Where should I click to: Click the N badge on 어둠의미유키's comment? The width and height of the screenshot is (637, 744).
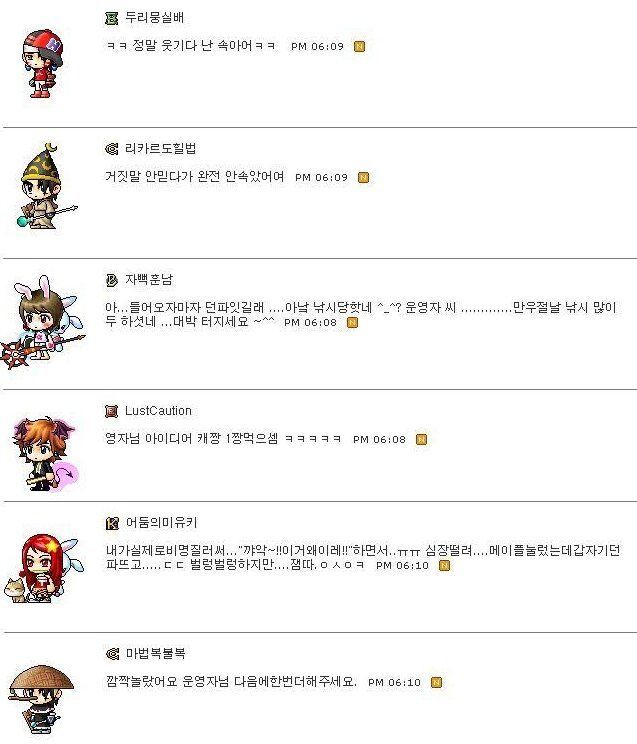pos(444,566)
